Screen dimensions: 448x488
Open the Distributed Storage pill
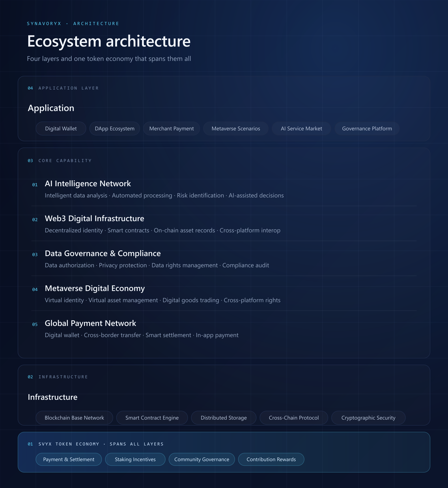click(x=224, y=418)
